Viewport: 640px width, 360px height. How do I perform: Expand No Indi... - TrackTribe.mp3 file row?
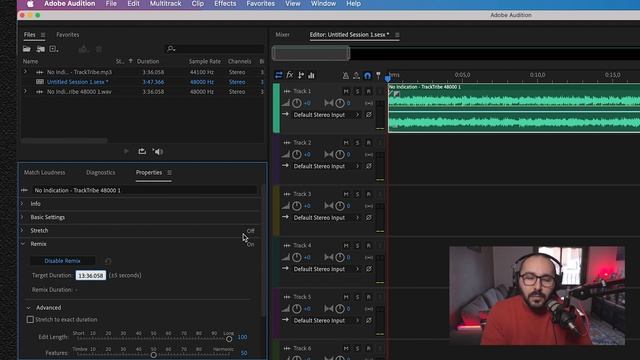click(25, 72)
